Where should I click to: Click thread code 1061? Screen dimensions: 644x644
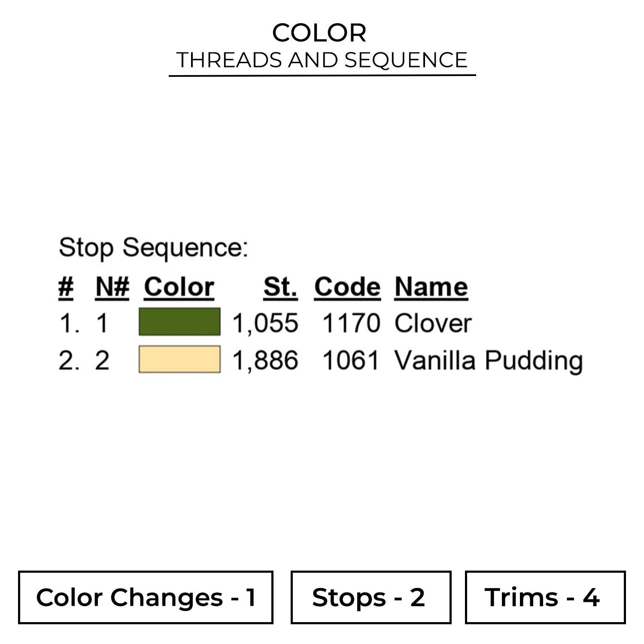351,360
